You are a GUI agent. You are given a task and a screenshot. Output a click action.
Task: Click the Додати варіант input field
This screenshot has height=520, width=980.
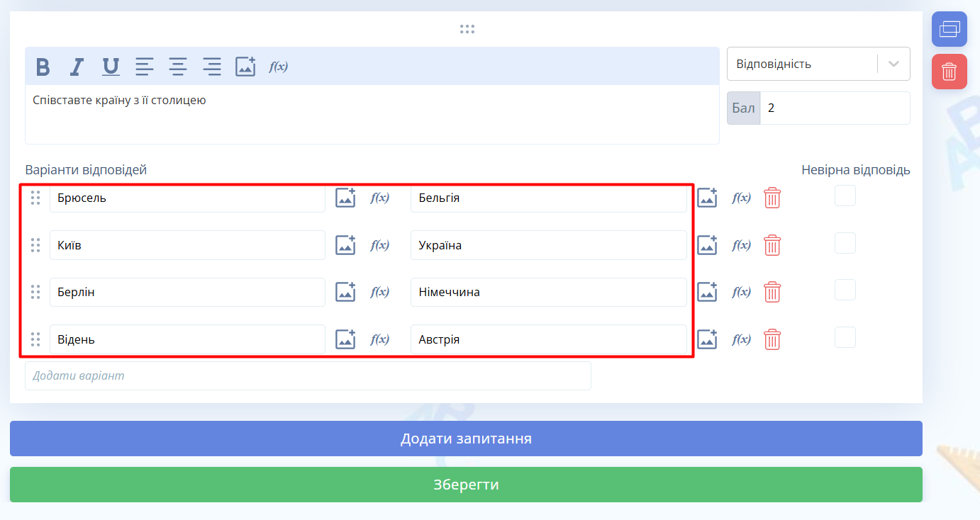point(308,375)
